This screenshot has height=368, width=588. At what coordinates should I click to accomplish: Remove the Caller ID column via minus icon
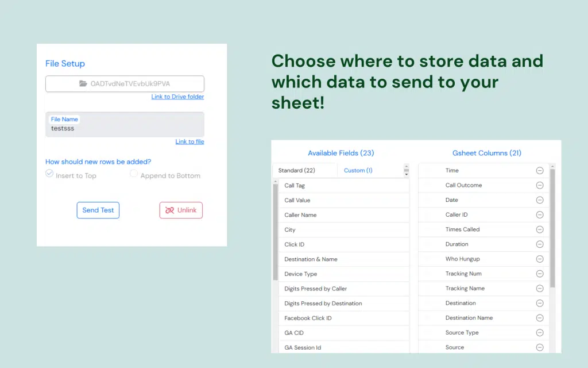pyautogui.click(x=540, y=214)
